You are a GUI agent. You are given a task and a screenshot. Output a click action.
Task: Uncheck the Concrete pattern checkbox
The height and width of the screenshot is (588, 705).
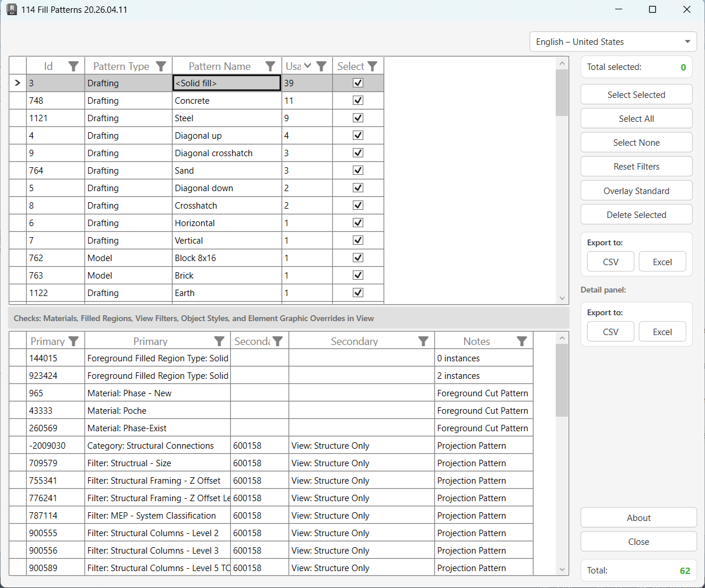(357, 100)
